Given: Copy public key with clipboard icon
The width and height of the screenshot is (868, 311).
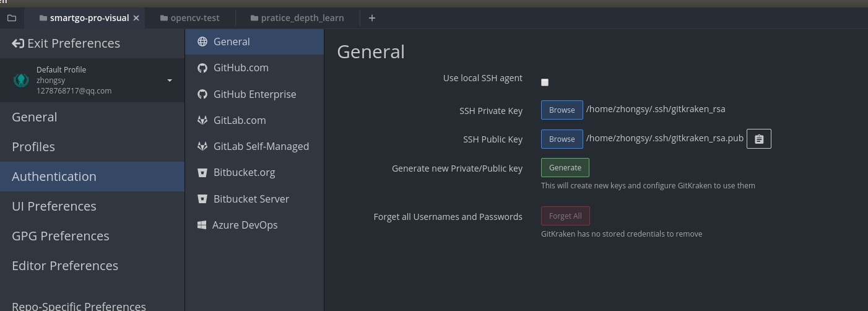Looking at the screenshot, I should tap(759, 139).
